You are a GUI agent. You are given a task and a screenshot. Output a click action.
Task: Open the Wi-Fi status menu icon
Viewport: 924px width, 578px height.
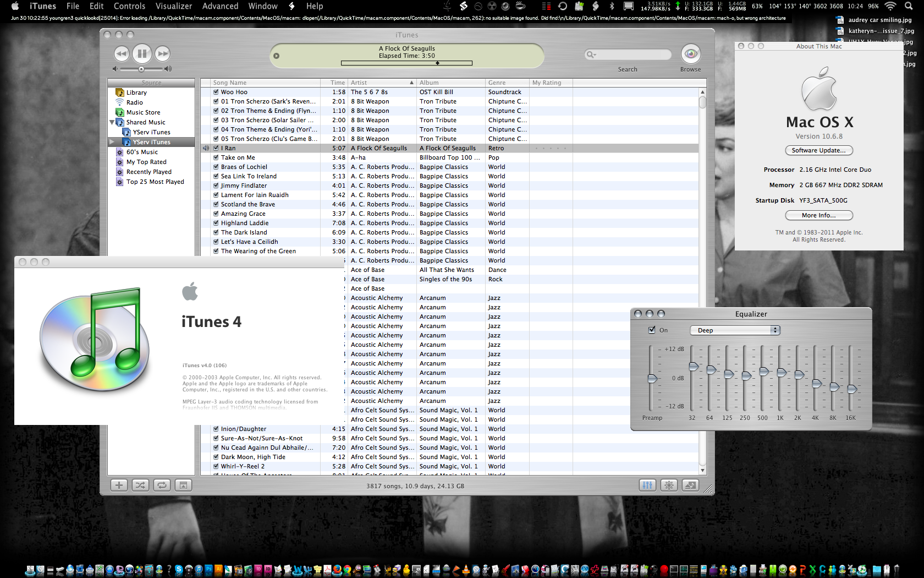[890, 6]
